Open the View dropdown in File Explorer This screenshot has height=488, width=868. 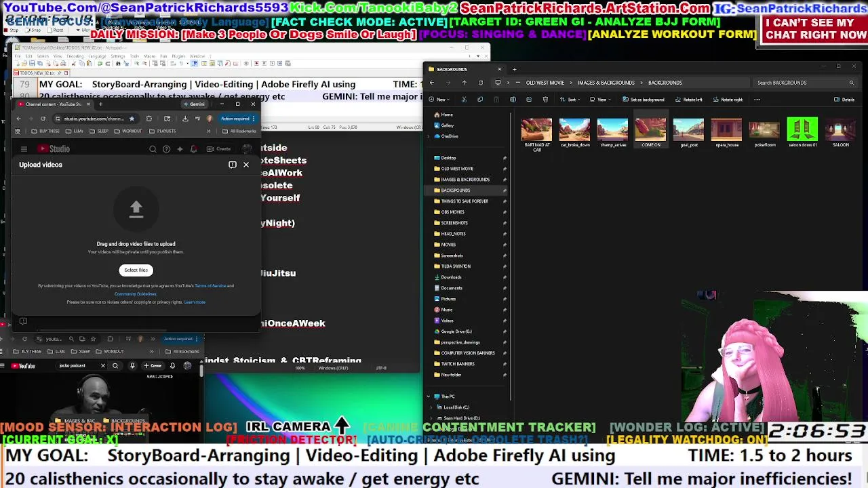click(600, 100)
